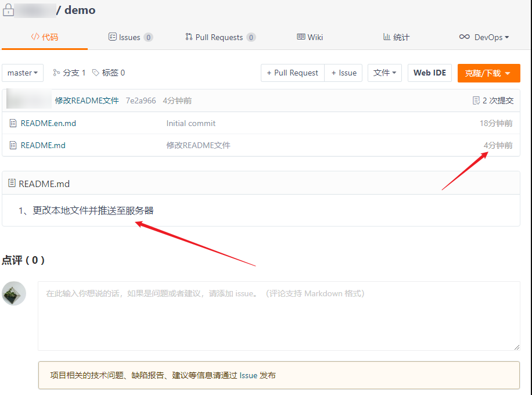
Task: Open the Initial commit message link
Action: click(x=190, y=123)
